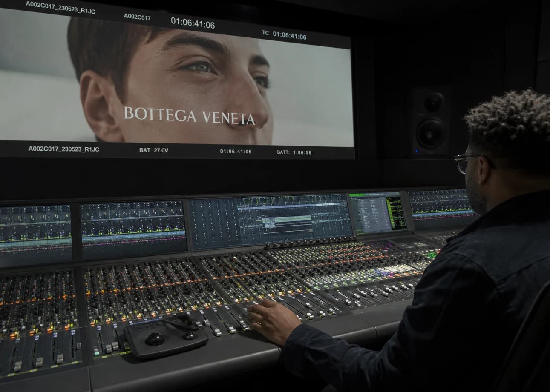Click the highlighted clip region in center edit screen
This screenshot has width=550, height=392.
coord(287,221)
